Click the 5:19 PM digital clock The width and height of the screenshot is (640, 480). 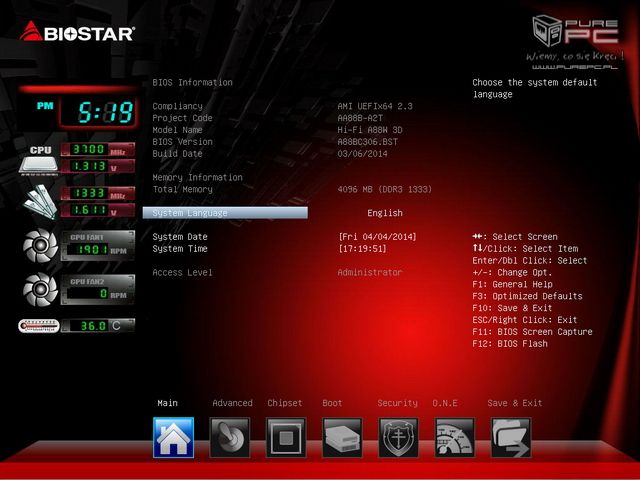click(98, 112)
